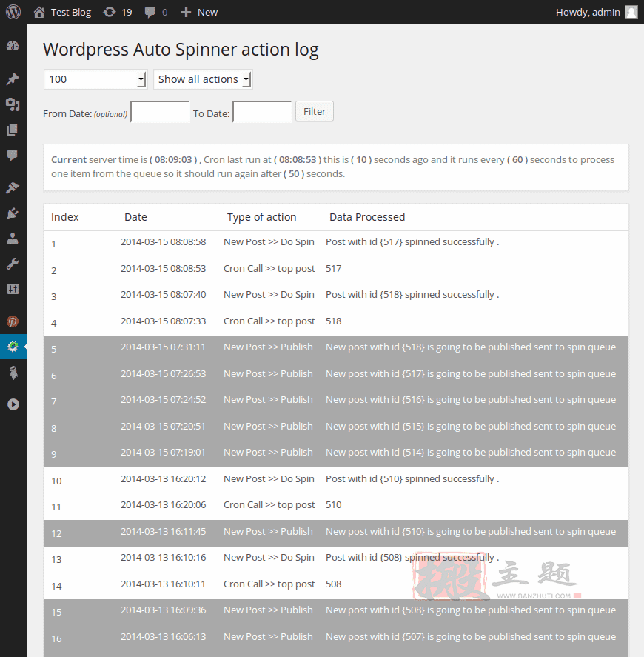The width and height of the screenshot is (644, 657).
Task: Select date 2014-03-15 07:31:11 in row 5
Action: pos(163,347)
